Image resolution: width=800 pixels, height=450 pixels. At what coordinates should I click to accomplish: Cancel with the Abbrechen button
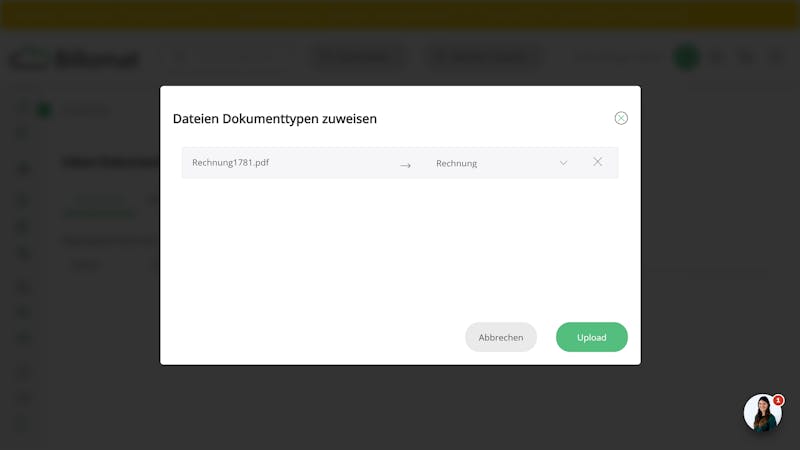coord(501,337)
